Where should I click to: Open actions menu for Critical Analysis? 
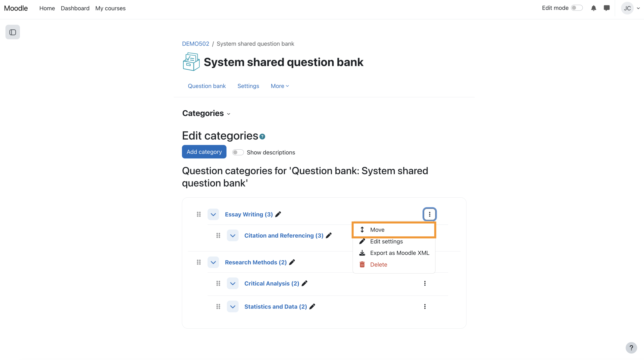point(425,283)
